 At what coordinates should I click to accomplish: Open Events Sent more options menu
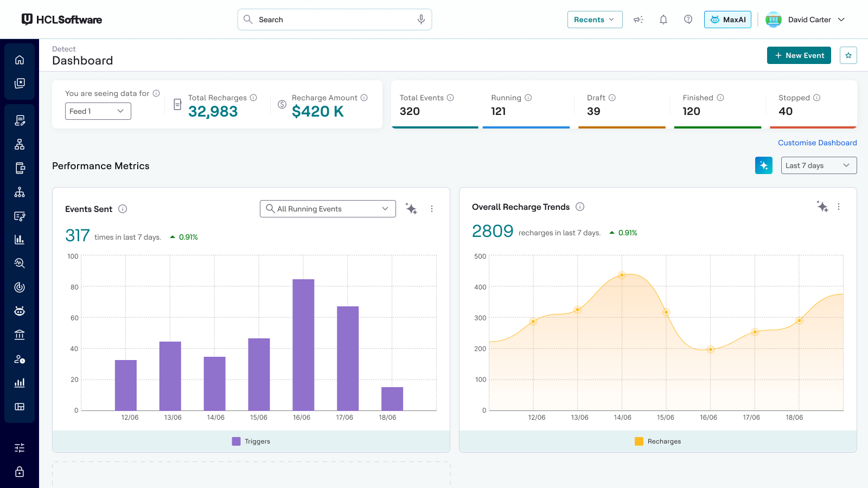point(432,209)
